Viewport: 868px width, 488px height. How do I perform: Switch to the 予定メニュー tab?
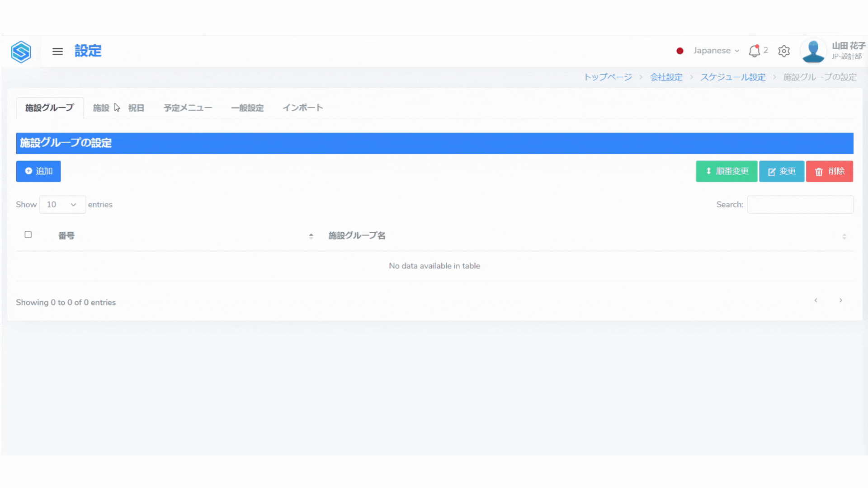[x=188, y=108]
